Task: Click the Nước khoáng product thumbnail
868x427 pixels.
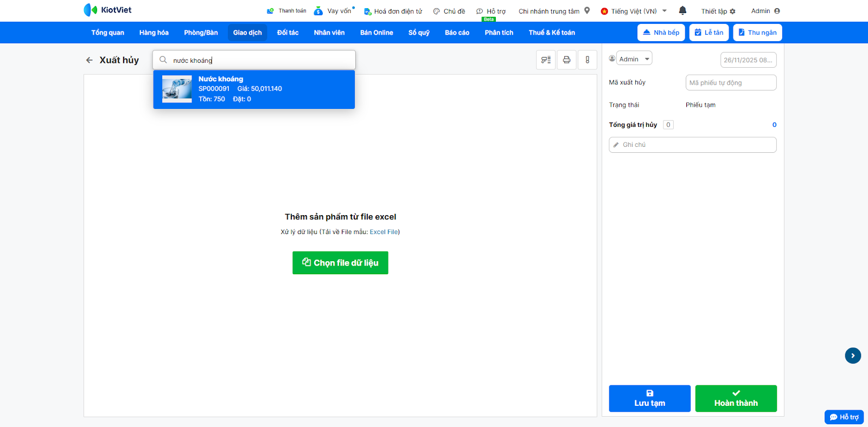Action: pyautogui.click(x=177, y=89)
